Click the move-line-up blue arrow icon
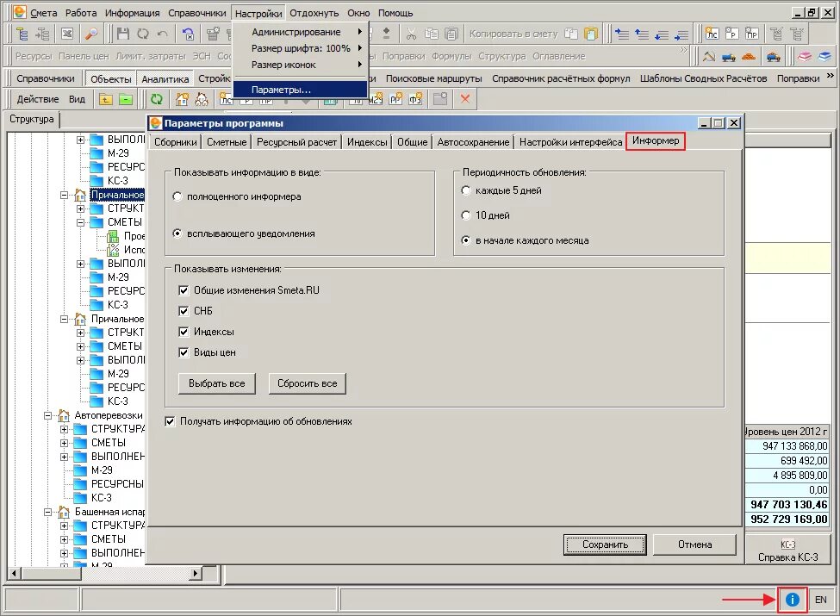Viewport: 840px width, 616px height. click(x=641, y=34)
